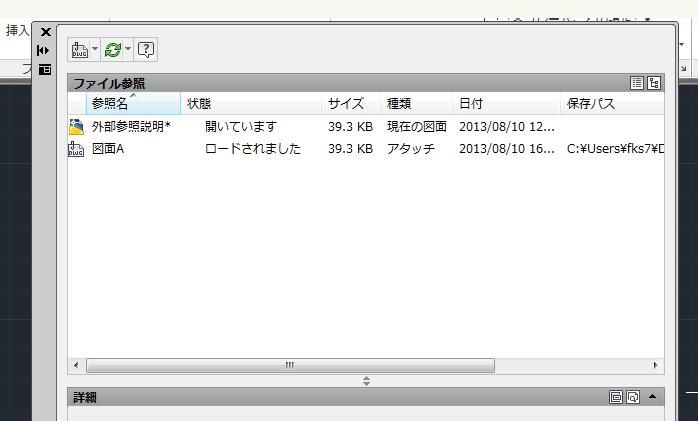Sort by 状態 column header
The height and width of the screenshot is (421, 698).
click(251, 104)
